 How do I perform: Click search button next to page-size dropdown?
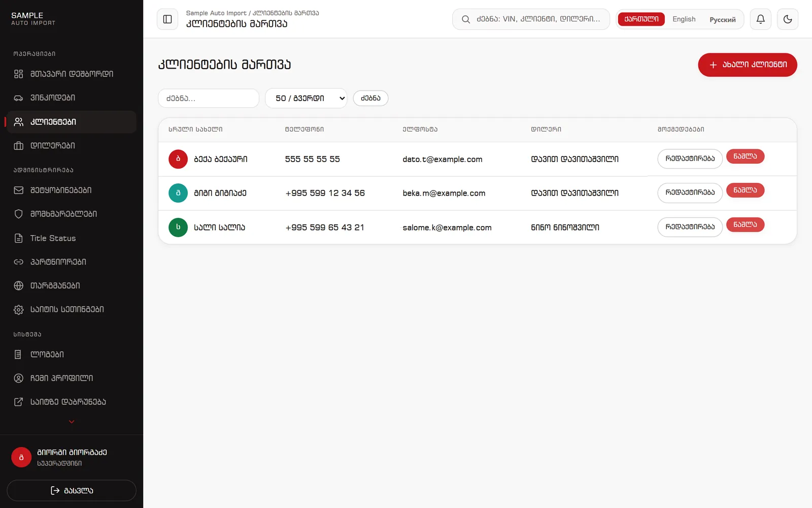click(x=370, y=99)
